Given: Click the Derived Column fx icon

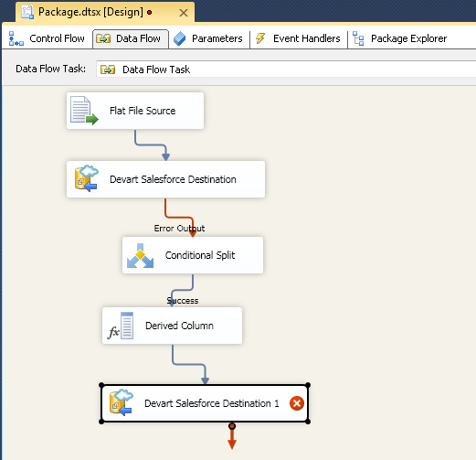Looking at the screenshot, I should tap(121, 326).
